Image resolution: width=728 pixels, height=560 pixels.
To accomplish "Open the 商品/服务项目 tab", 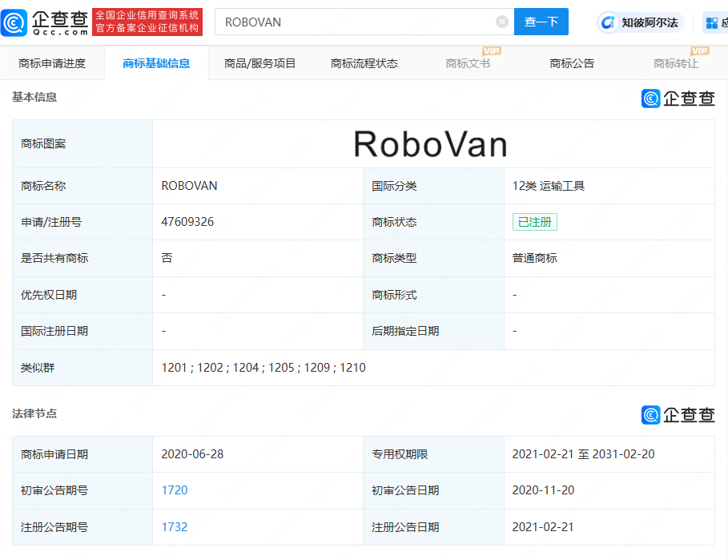I will (260, 63).
